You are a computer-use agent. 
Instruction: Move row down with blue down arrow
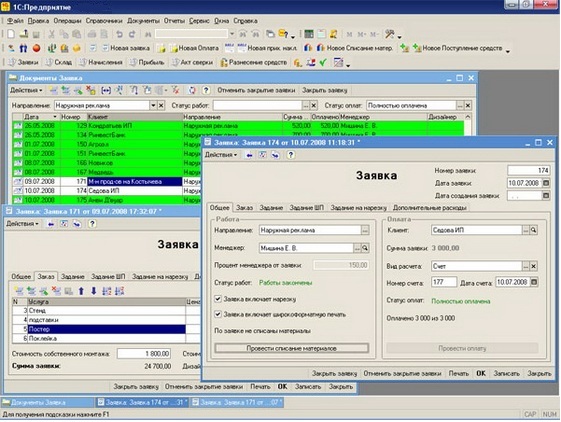94,291
